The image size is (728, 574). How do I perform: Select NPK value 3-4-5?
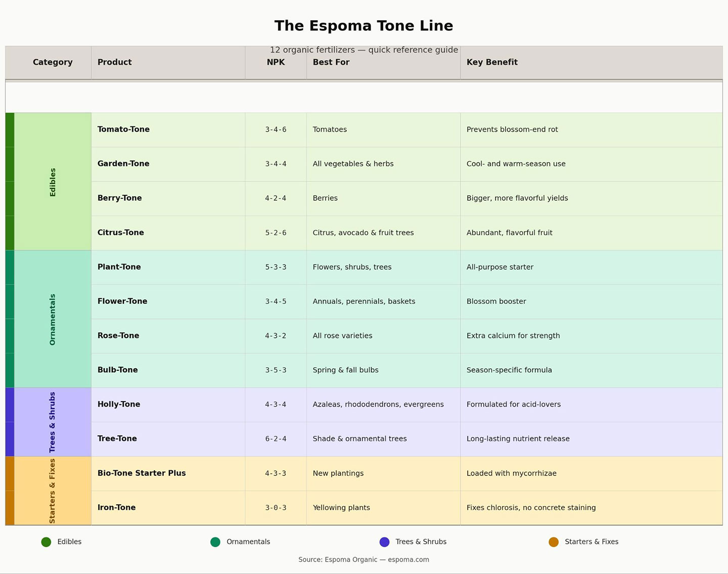[276, 301]
